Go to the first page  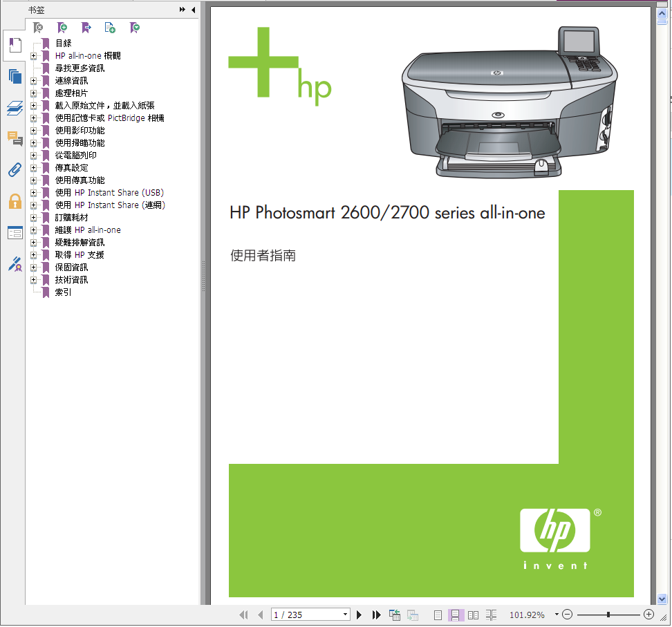point(243,615)
